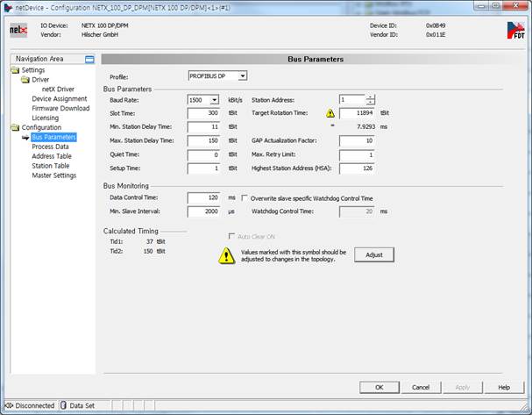Click the Tid1 value 37
Image resolution: width=532 pixels, height=415 pixels.
point(150,241)
